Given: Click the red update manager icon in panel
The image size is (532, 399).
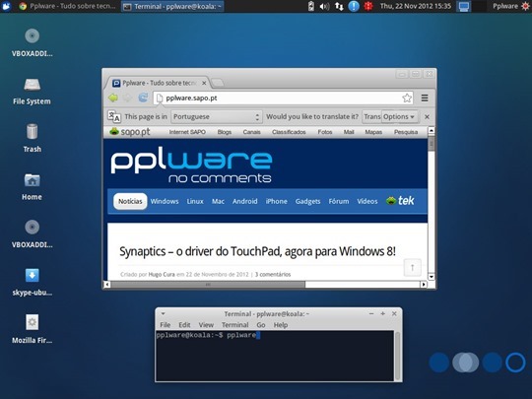Looking at the screenshot, I should click(368, 6).
